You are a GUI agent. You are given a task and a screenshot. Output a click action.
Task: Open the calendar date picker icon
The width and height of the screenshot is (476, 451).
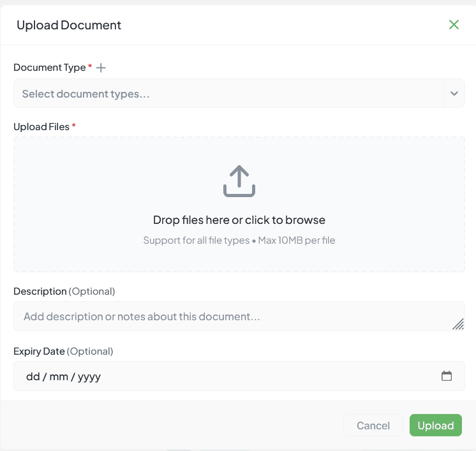coord(447,376)
